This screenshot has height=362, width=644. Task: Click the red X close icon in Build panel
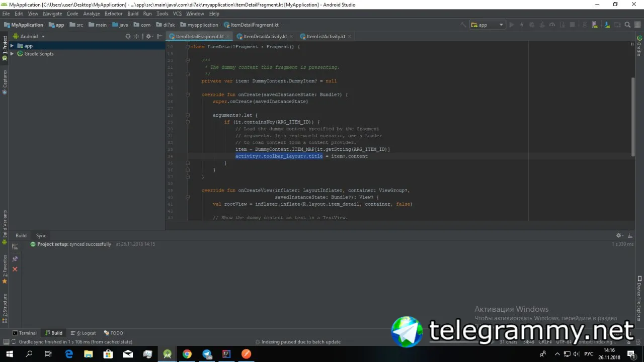pos(15,269)
